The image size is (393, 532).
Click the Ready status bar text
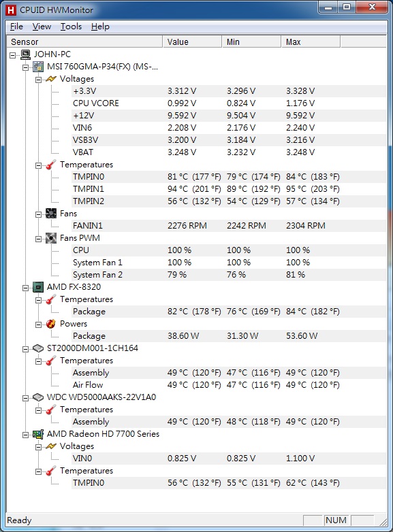(19, 520)
